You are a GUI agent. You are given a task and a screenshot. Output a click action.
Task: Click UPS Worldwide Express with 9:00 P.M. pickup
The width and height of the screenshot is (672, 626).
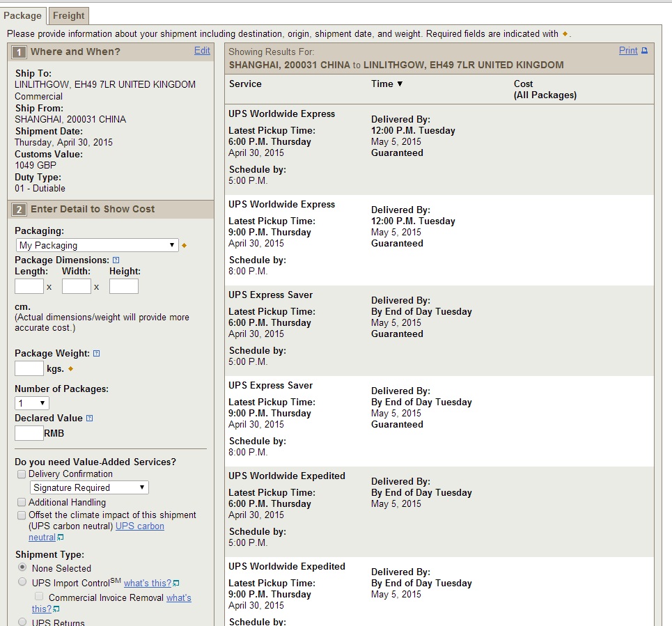281,205
